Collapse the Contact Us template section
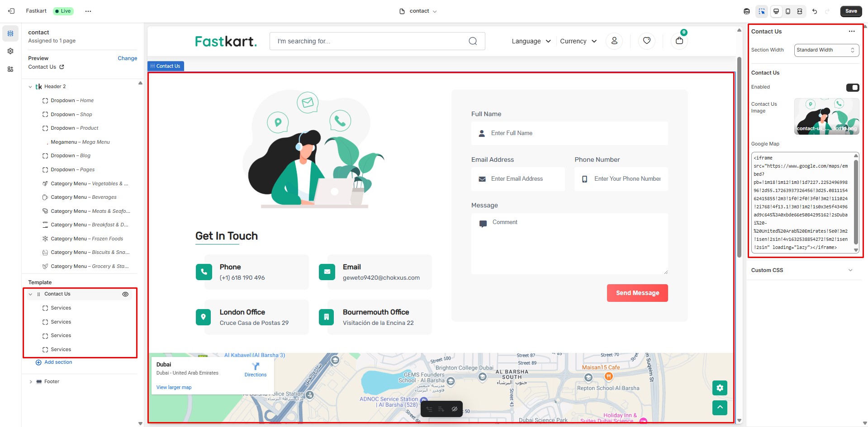 (30, 294)
